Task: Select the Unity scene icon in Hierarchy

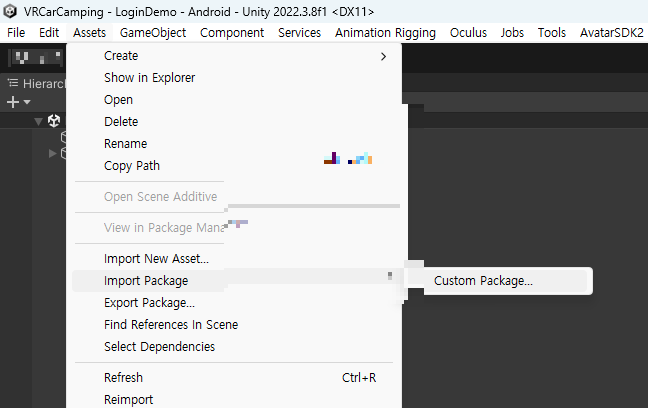Action: pos(54,121)
